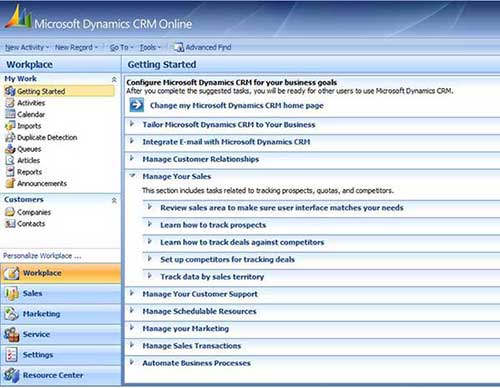Image resolution: width=500 pixels, height=388 pixels.
Task: Expand Integrate E-mail with Microsoft Dynamics CRM
Action: tap(132, 141)
